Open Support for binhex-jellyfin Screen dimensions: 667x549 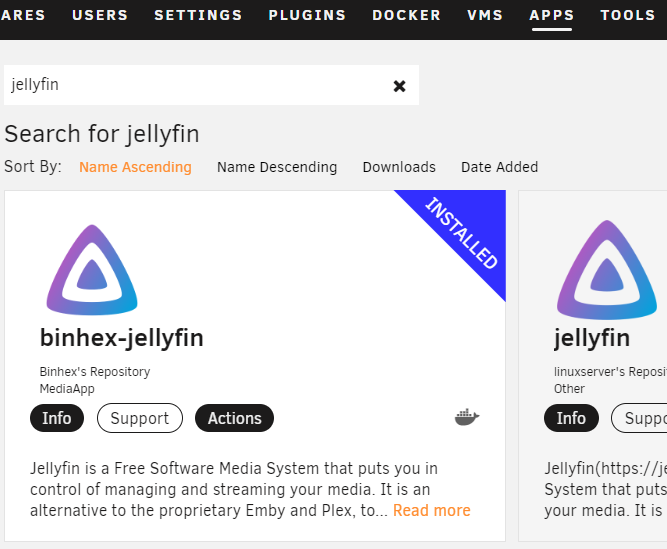(x=139, y=418)
